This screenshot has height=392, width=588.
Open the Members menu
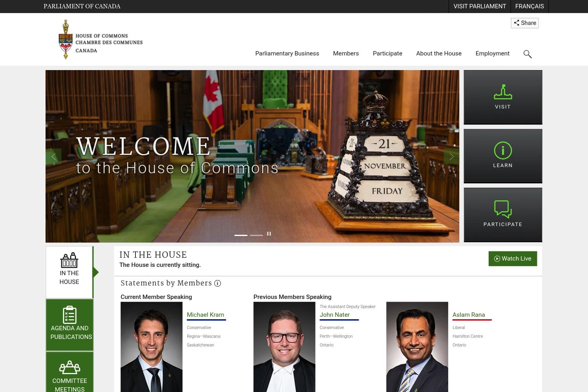point(346,53)
